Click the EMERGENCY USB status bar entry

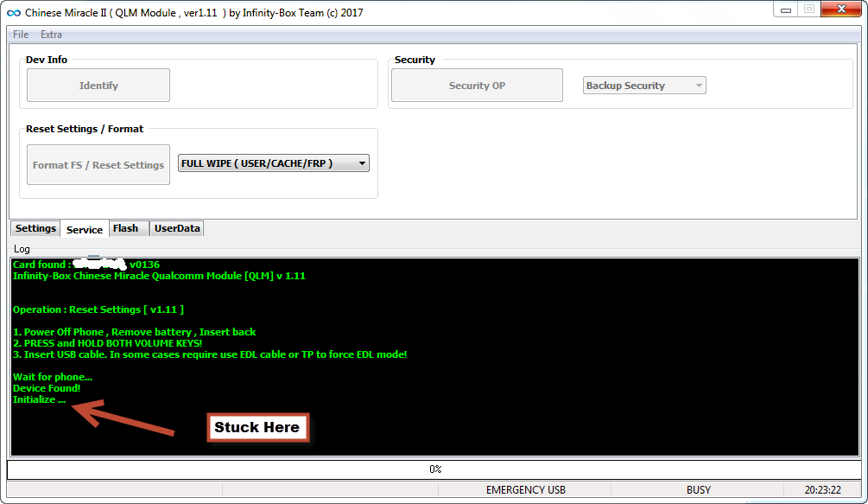(526, 489)
